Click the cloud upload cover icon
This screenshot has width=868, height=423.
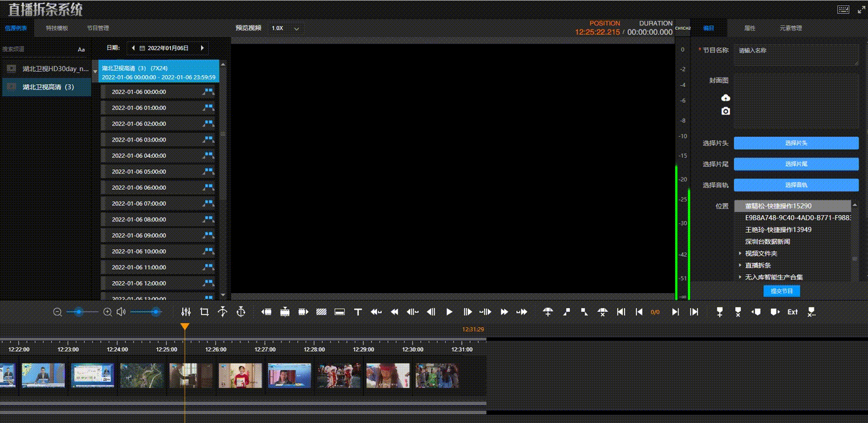pos(726,98)
